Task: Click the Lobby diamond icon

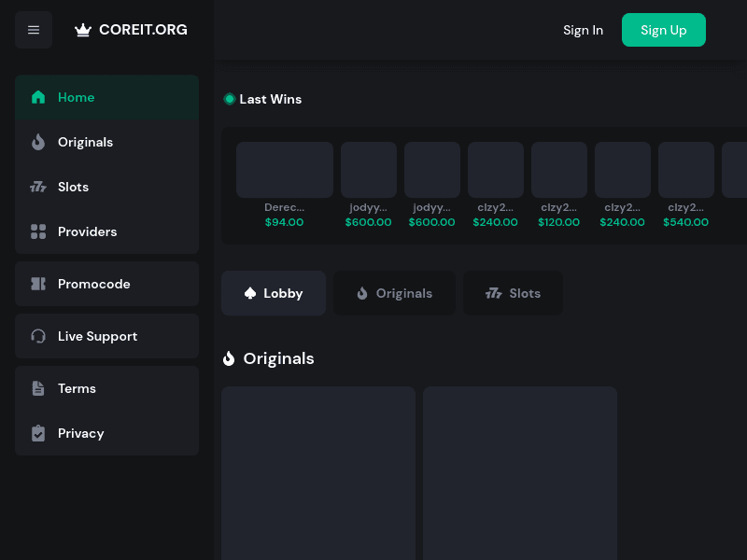Action: [251, 292]
